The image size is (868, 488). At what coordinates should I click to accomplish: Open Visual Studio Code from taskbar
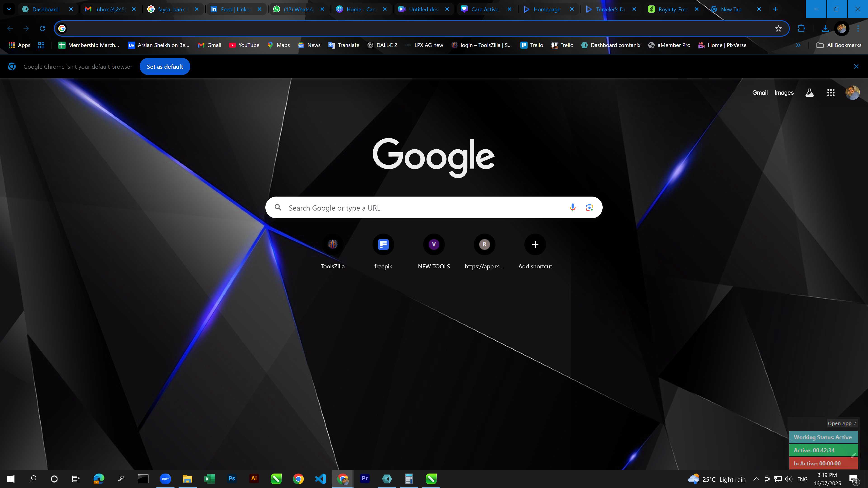point(321,479)
